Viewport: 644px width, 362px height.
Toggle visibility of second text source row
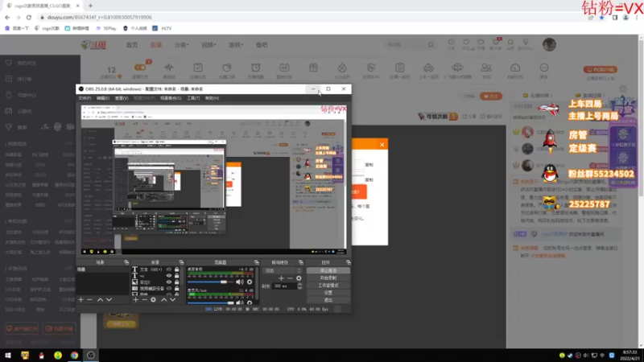169,276
